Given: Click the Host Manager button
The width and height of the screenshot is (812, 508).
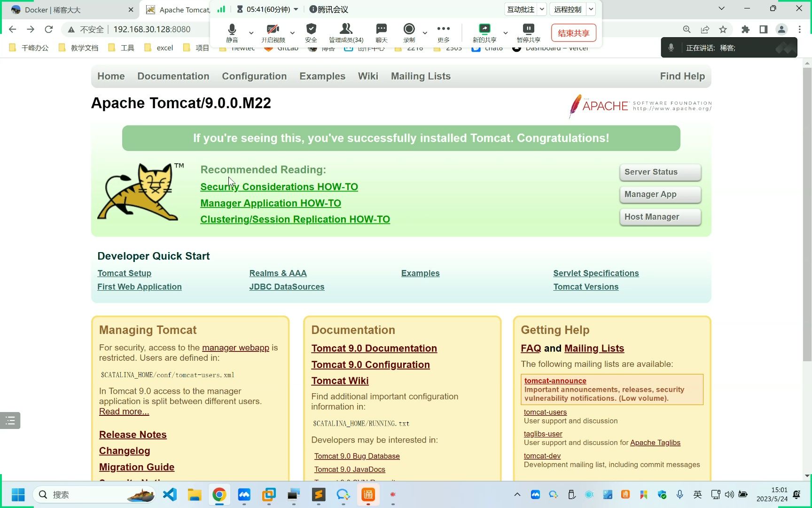Looking at the screenshot, I should click(x=660, y=217).
